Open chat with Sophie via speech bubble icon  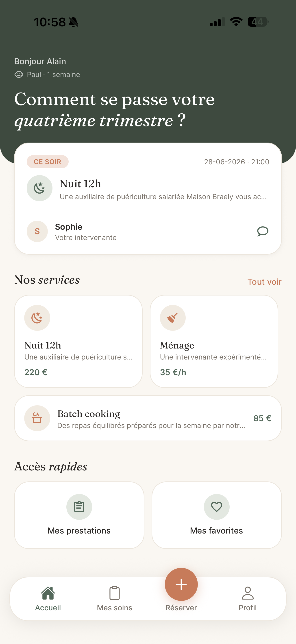(x=263, y=231)
